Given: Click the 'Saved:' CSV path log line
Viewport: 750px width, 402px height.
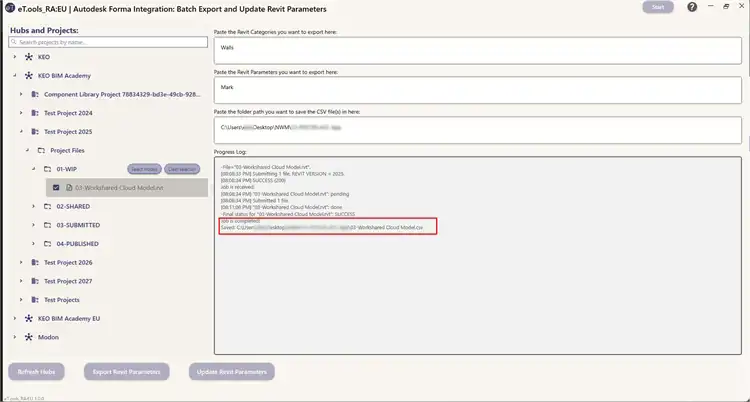Looking at the screenshot, I should pyautogui.click(x=322, y=228).
